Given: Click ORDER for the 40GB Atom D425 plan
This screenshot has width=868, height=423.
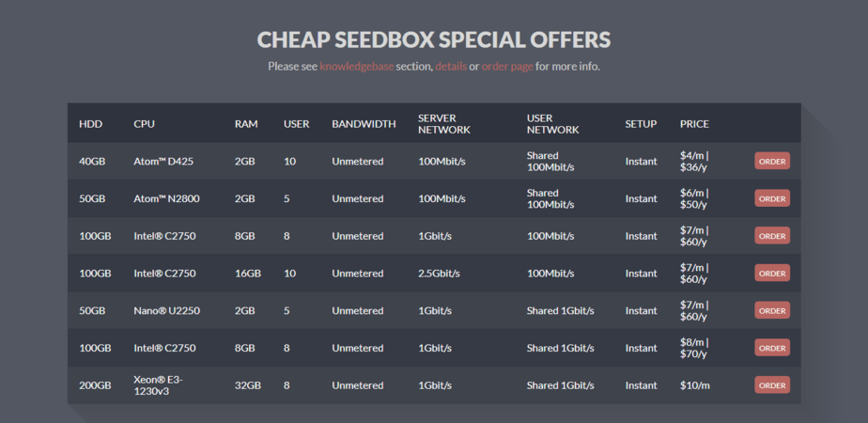Looking at the screenshot, I should tap(771, 161).
